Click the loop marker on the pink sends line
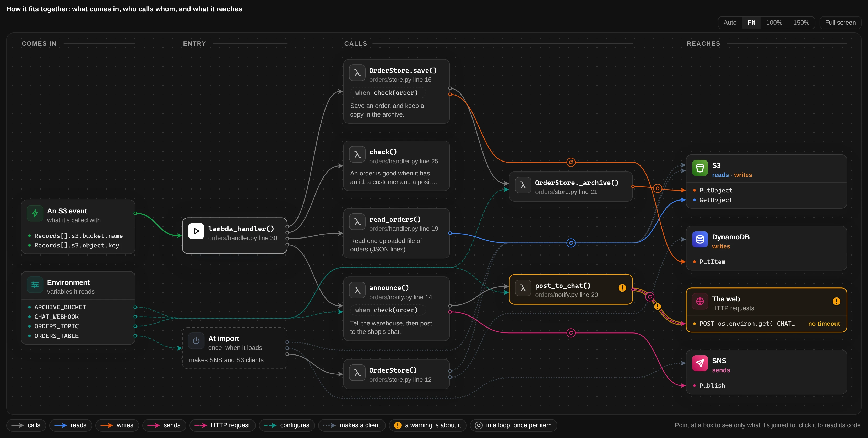868x438 pixels. point(571,333)
